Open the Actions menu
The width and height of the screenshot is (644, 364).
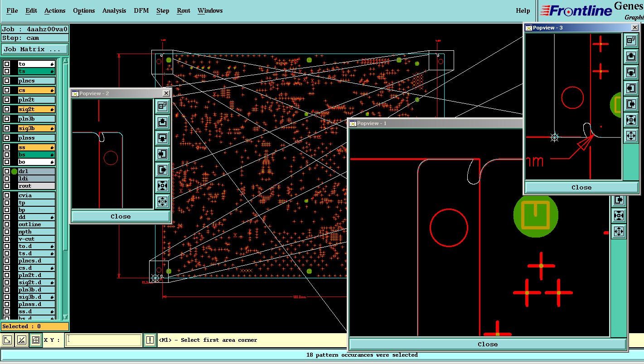pyautogui.click(x=55, y=10)
